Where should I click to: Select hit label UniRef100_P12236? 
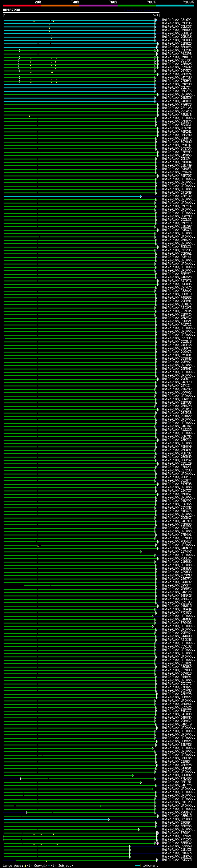click(176, 250)
